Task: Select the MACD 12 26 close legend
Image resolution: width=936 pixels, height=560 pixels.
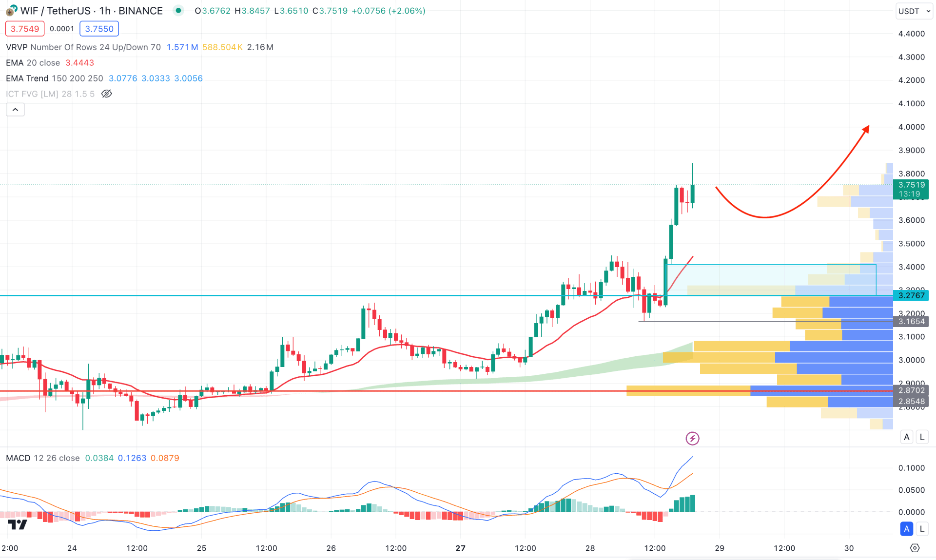Action: point(43,458)
